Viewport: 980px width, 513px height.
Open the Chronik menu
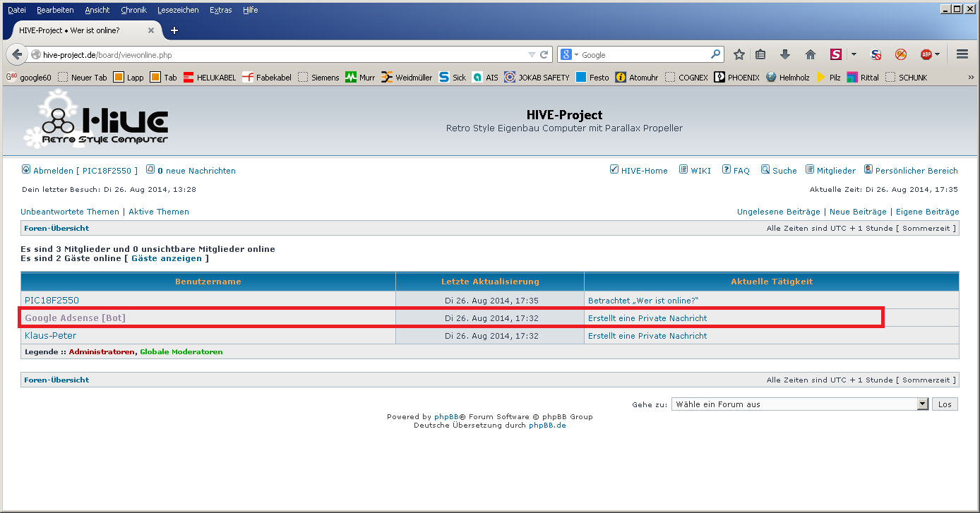coord(133,10)
